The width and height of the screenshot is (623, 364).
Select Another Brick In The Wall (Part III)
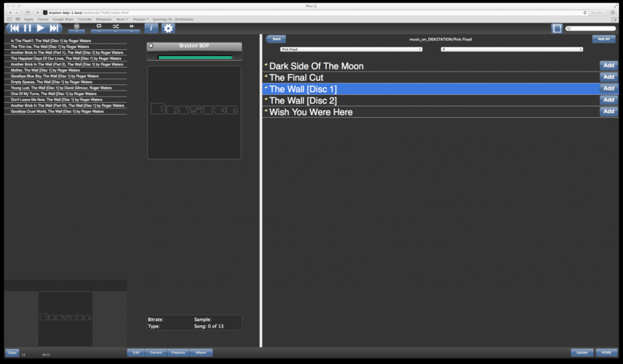click(x=66, y=106)
